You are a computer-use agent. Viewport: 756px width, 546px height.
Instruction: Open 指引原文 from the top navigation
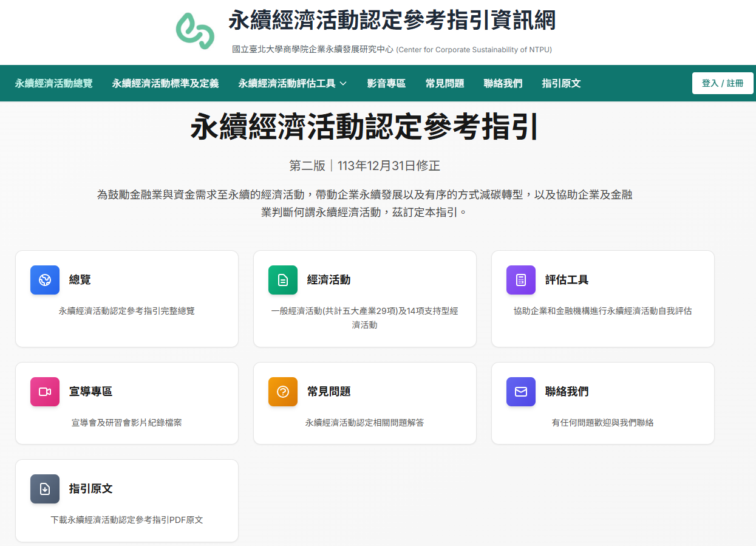561,83
